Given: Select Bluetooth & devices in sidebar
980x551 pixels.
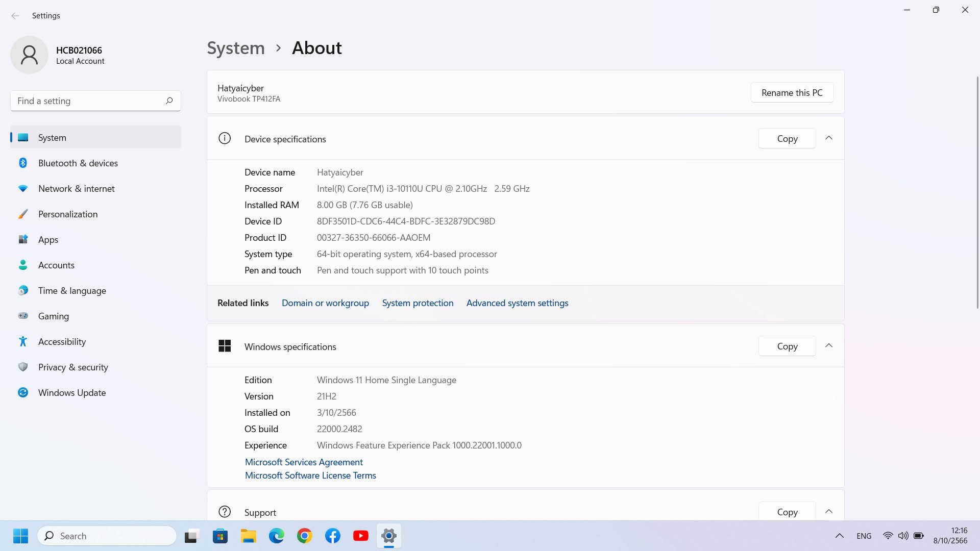Looking at the screenshot, I should (x=95, y=163).
